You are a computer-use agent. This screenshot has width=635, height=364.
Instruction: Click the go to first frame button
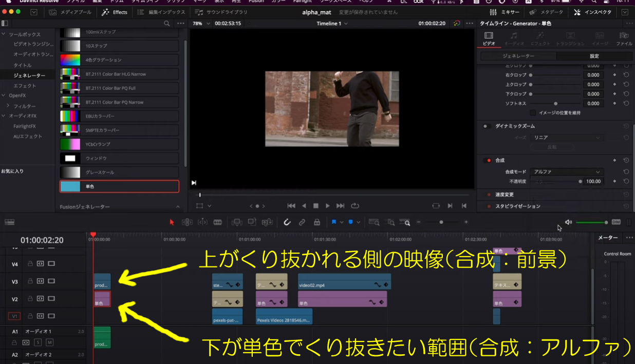click(291, 206)
